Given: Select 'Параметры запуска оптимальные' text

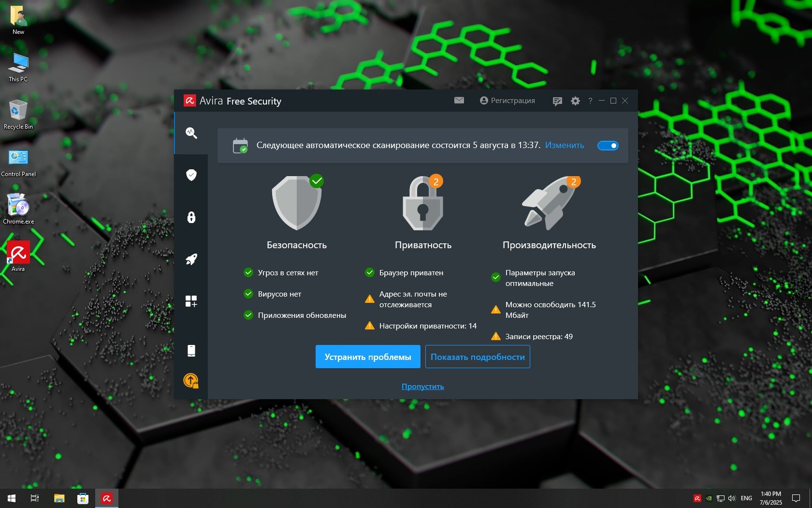Looking at the screenshot, I should pyautogui.click(x=540, y=278).
